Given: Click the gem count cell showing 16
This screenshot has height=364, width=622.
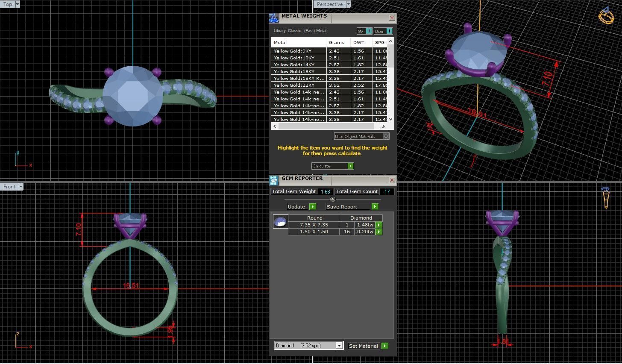Looking at the screenshot, I should pyautogui.click(x=347, y=232).
